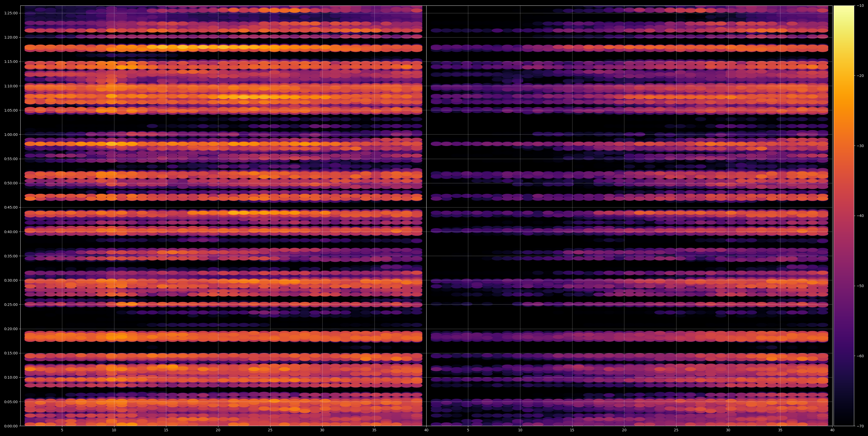Click the 0:45:00 y-axis tick label
Screen dimensions: 868x436
click(11, 207)
